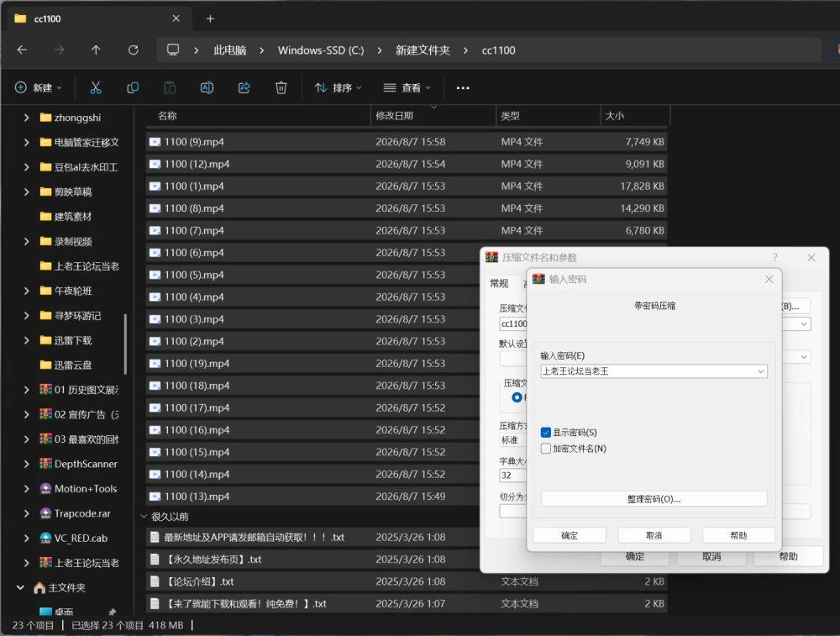840x636 pixels.
Task: Click 帮助 in the 压缩文件名和参数 dialog
Action: pyautogui.click(x=788, y=557)
